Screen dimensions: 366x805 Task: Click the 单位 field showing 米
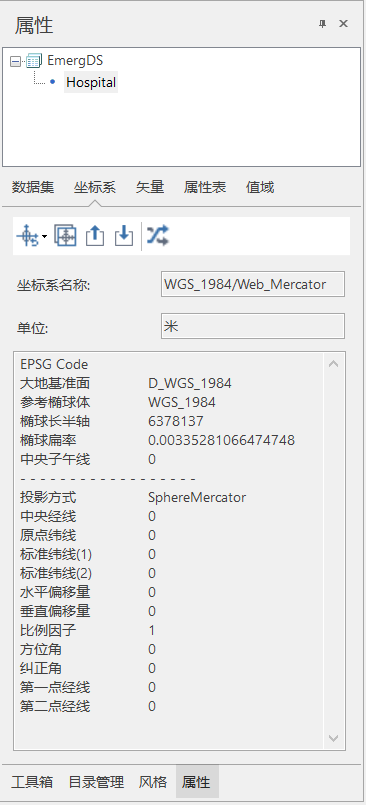(253, 326)
